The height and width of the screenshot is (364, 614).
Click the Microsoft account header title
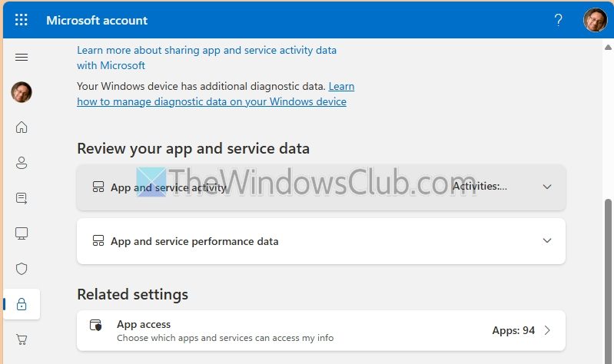coord(97,20)
